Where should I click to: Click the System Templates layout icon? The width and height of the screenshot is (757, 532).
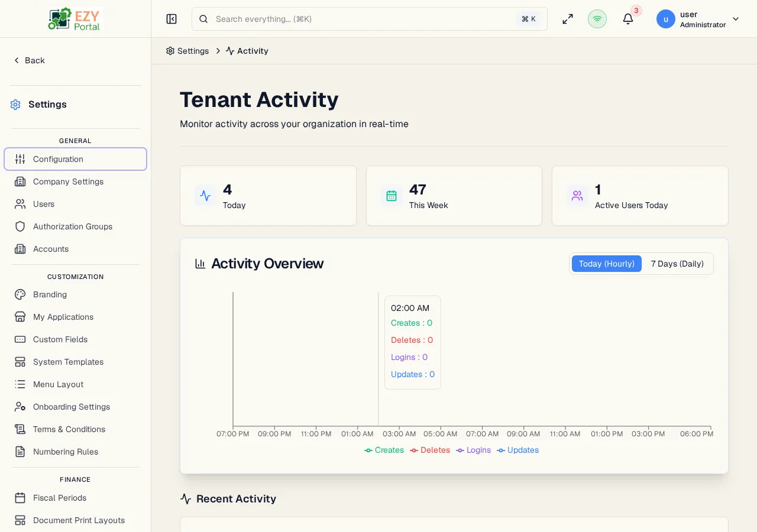coord(20,362)
